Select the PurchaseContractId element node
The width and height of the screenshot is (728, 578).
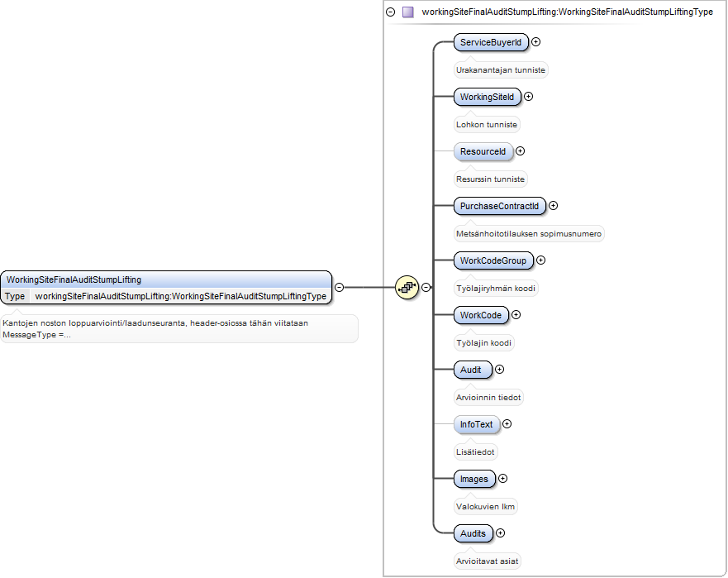click(x=500, y=206)
